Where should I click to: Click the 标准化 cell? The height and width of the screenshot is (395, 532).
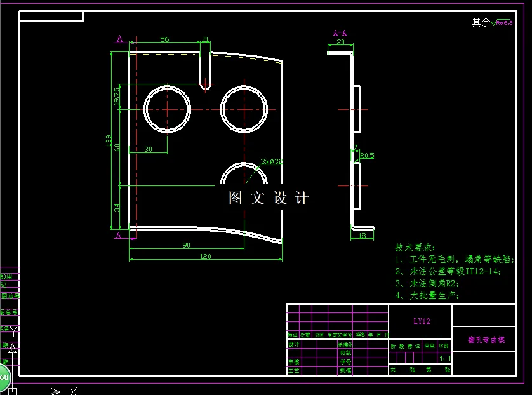click(x=345, y=344)
